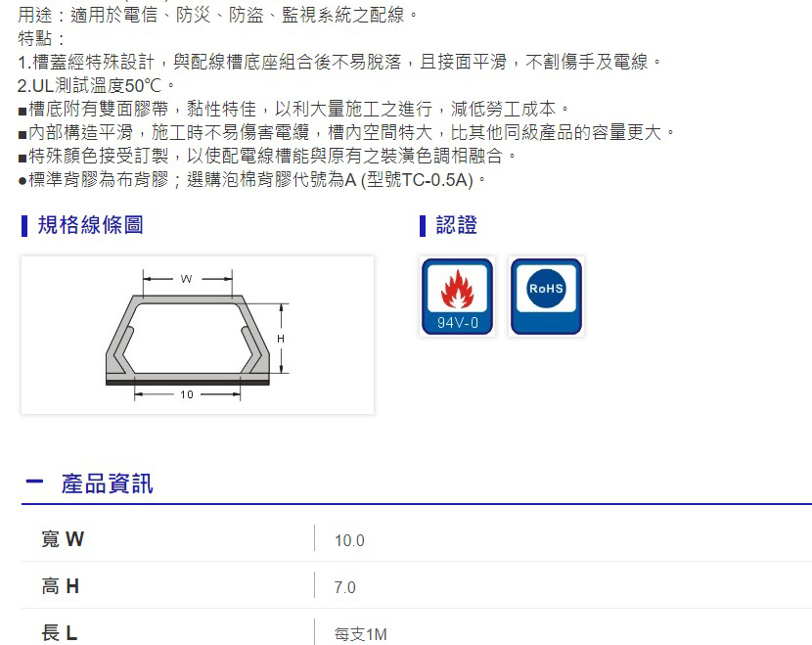
Task: Select the 每支1M length value
Action: coord(361,634)
